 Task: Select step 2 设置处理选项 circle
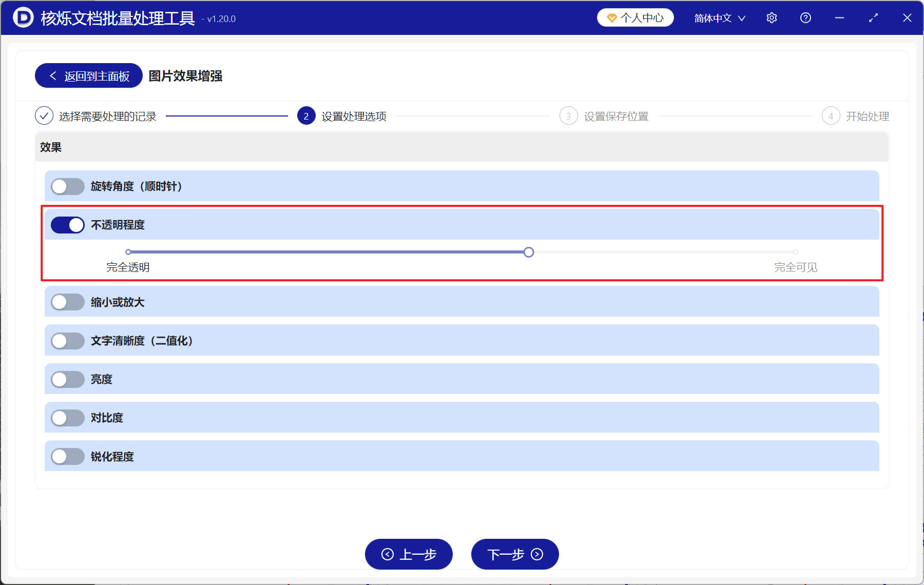306,116
